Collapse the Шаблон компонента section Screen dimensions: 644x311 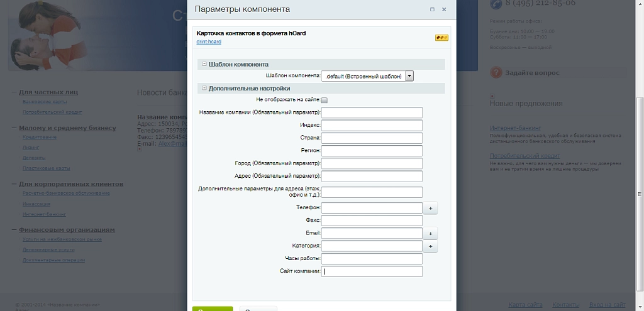point(204,64)
